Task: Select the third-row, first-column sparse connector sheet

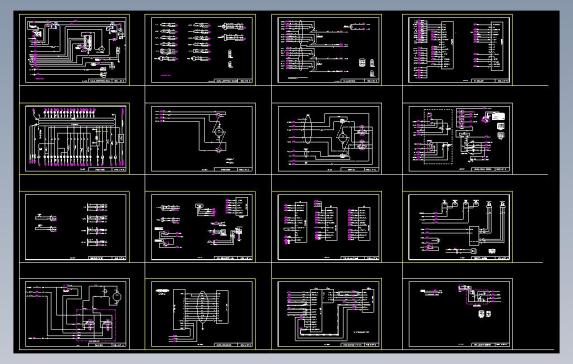Action: (75, 227)
